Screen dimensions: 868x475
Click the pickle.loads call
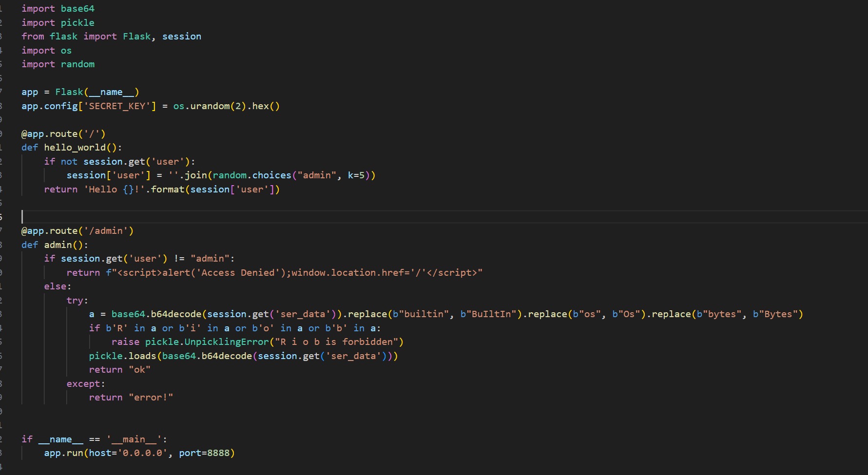click(243, 356)
